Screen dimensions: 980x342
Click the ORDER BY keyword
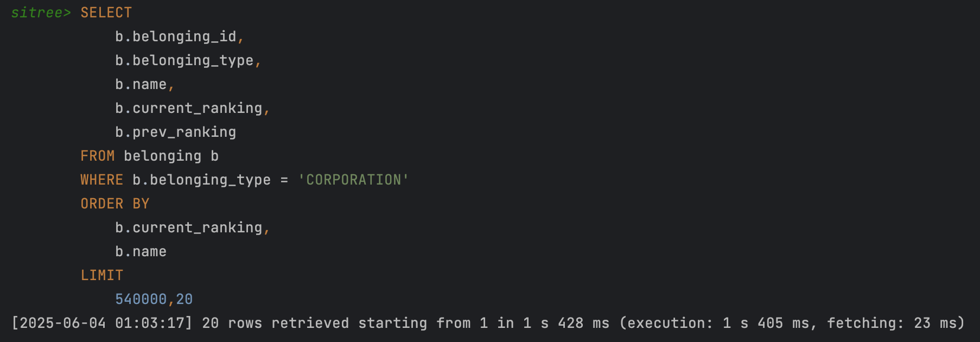point(115,204)
